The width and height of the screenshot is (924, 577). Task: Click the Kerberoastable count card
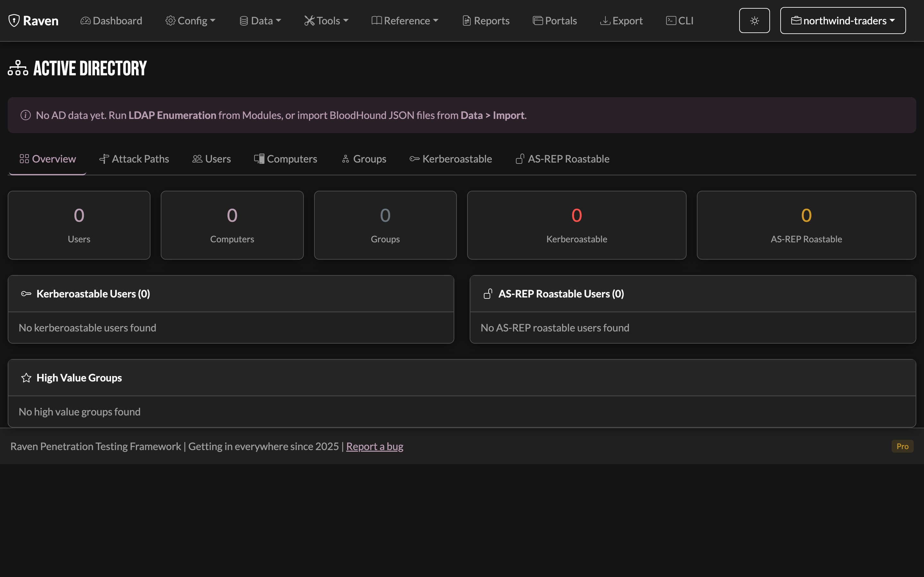tap(577, 225)
